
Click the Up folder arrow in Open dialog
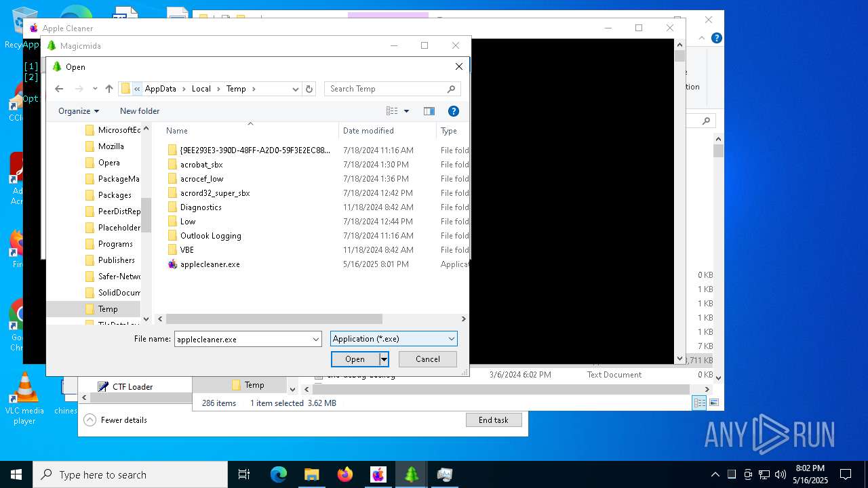(109, 89)
